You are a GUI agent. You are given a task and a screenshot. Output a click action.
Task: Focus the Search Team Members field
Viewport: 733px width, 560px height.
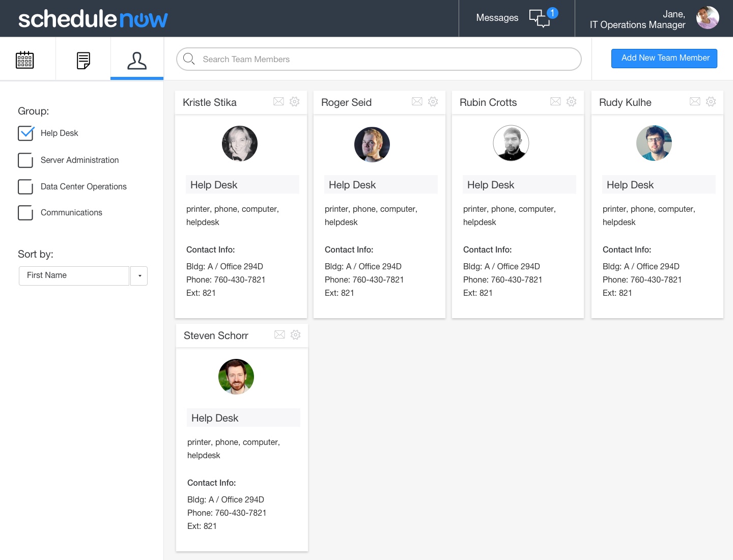pos(379,59)
